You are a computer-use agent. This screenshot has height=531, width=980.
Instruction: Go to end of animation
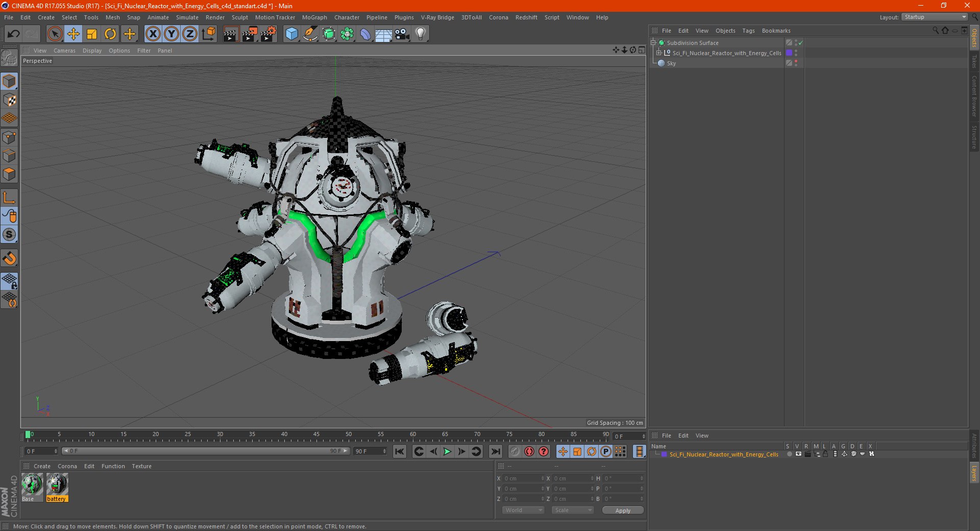point(495,451)
